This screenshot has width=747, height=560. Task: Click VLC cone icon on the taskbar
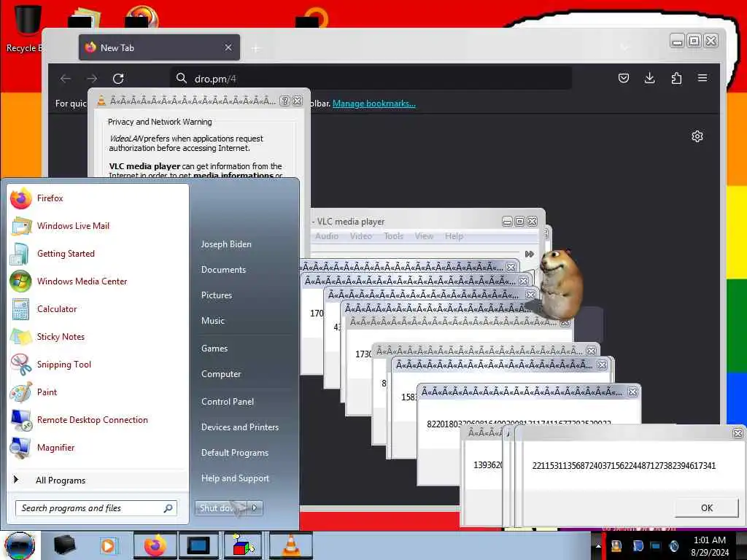pyautogui.click(x=291, y=545)
